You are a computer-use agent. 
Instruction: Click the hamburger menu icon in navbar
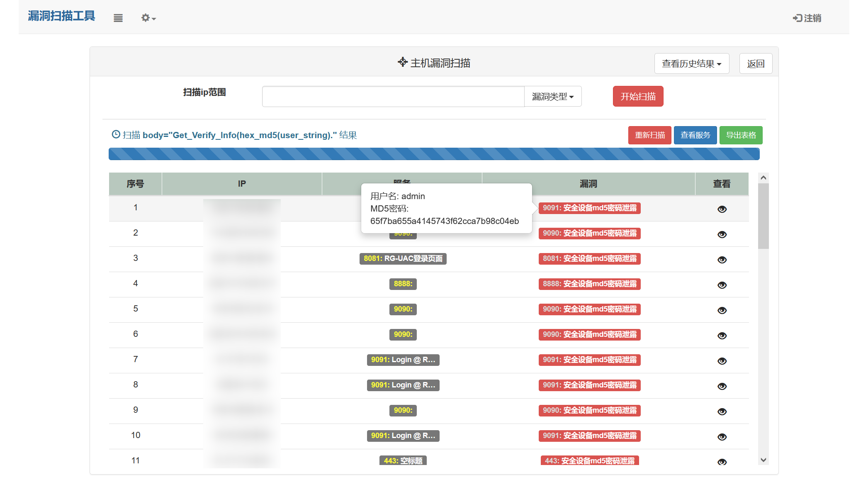(x=118, y=18)
